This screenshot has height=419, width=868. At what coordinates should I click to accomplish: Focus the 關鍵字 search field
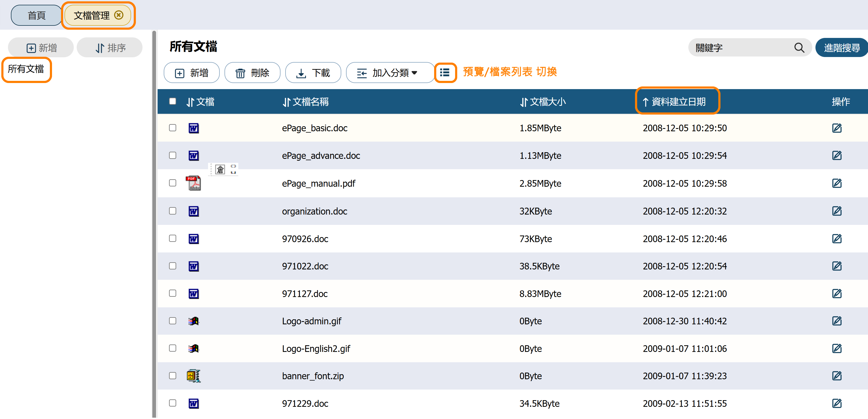click(x=741, y=48)
